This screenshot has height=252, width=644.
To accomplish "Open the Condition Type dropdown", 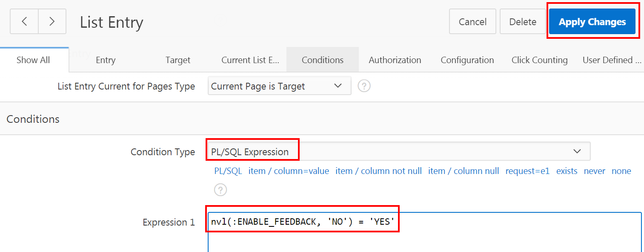I will (x=577, y=151).
